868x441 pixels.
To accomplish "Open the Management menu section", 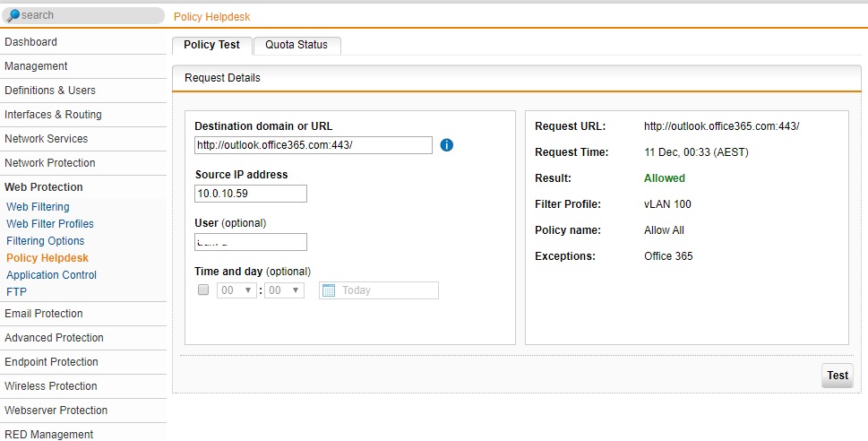I will (83, 66).
